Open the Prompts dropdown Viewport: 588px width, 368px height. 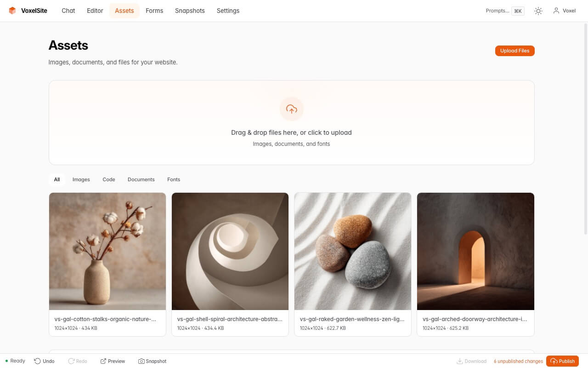[504, 11]
